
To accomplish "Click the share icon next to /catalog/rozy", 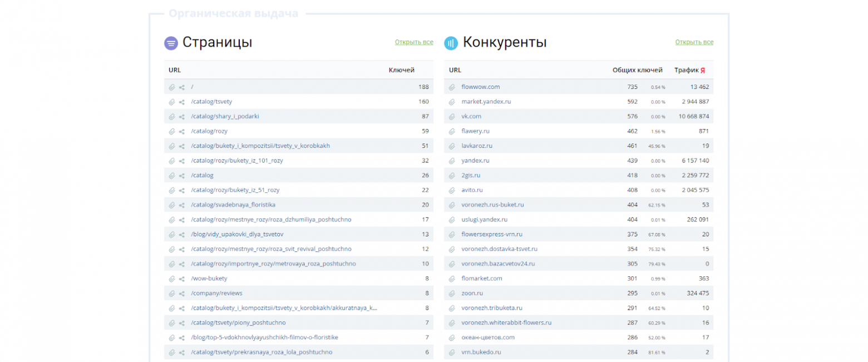I will click(x=182, y=131).
